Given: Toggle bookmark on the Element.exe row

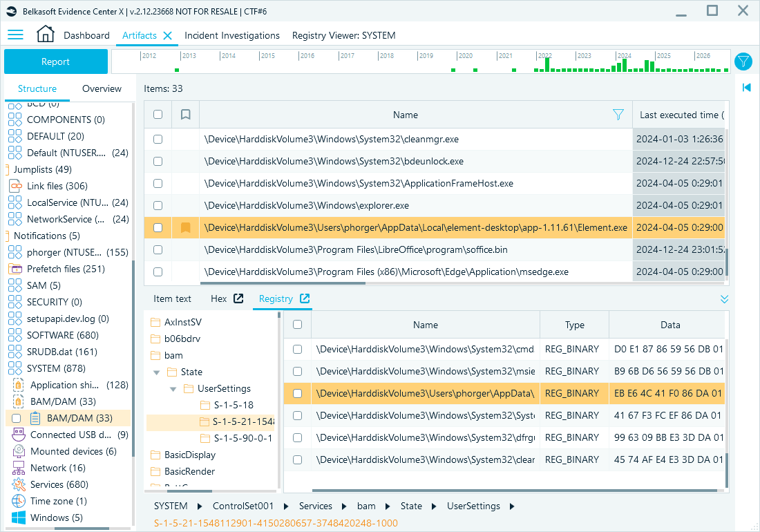Looking at the screenshot, I should (x=185, y=227).
